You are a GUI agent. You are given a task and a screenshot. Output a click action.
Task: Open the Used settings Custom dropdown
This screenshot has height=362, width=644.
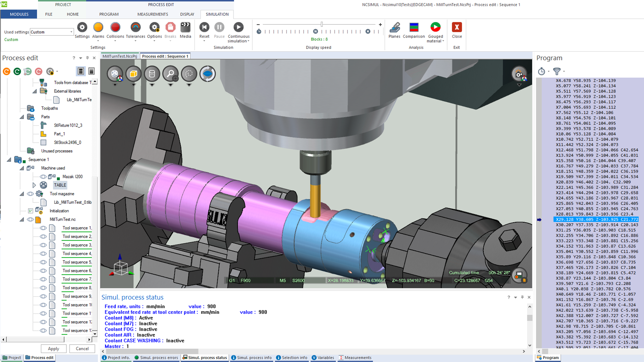tap(71, 32)
